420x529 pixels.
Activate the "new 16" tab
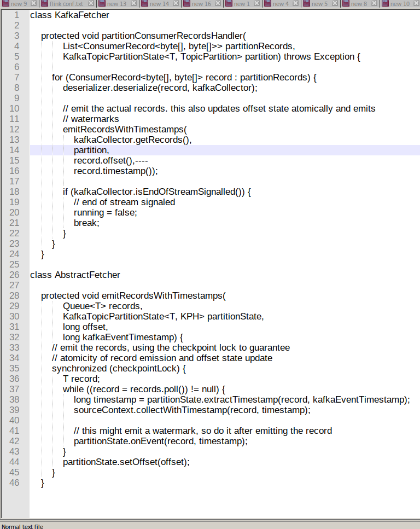pyautogui.click(x=201, y=4)
